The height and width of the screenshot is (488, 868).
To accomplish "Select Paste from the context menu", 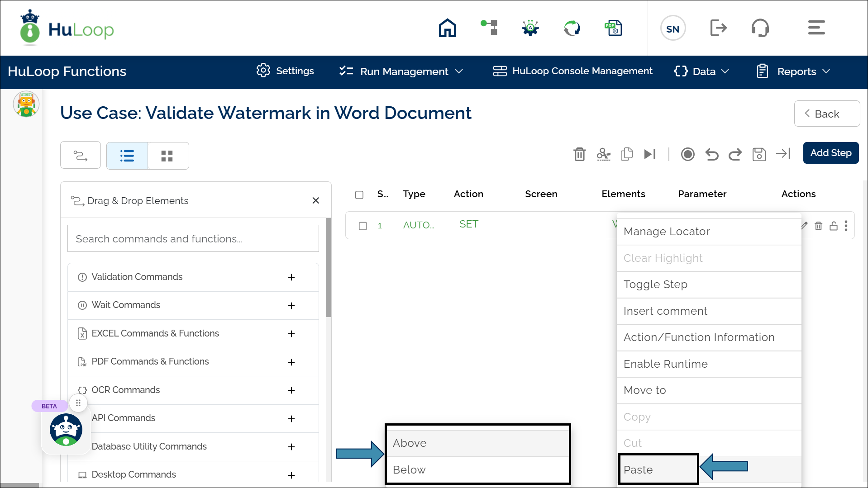I will [658, 469].
